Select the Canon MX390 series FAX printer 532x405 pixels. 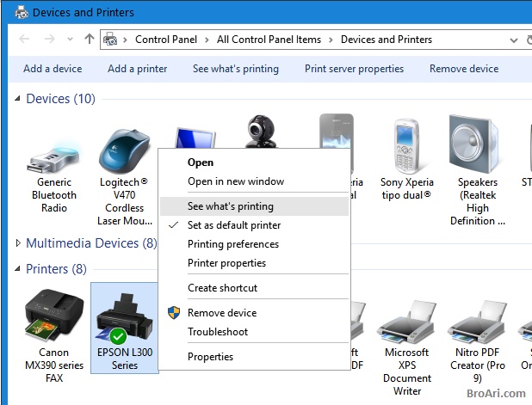[x=54, y=316]
